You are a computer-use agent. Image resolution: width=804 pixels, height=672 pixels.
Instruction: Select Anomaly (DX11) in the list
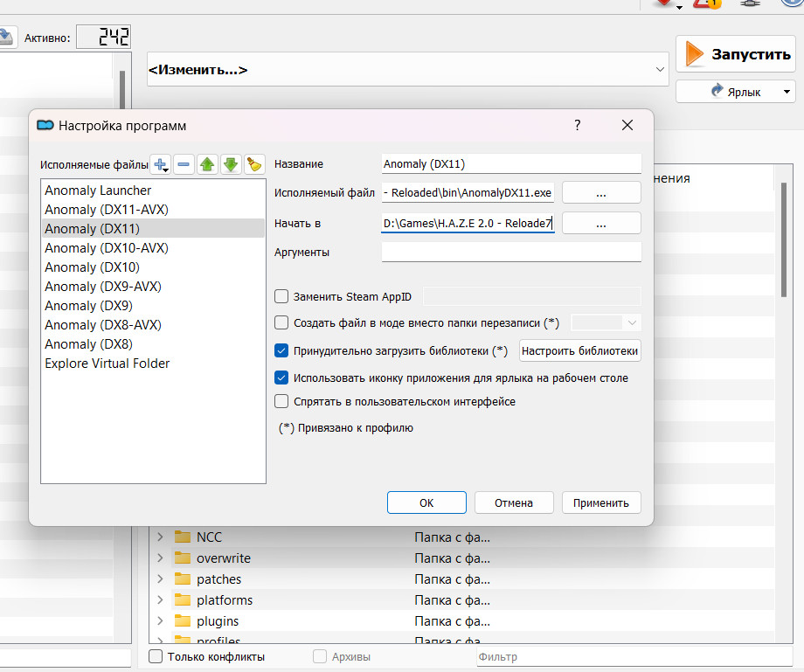tap(153, 229)
